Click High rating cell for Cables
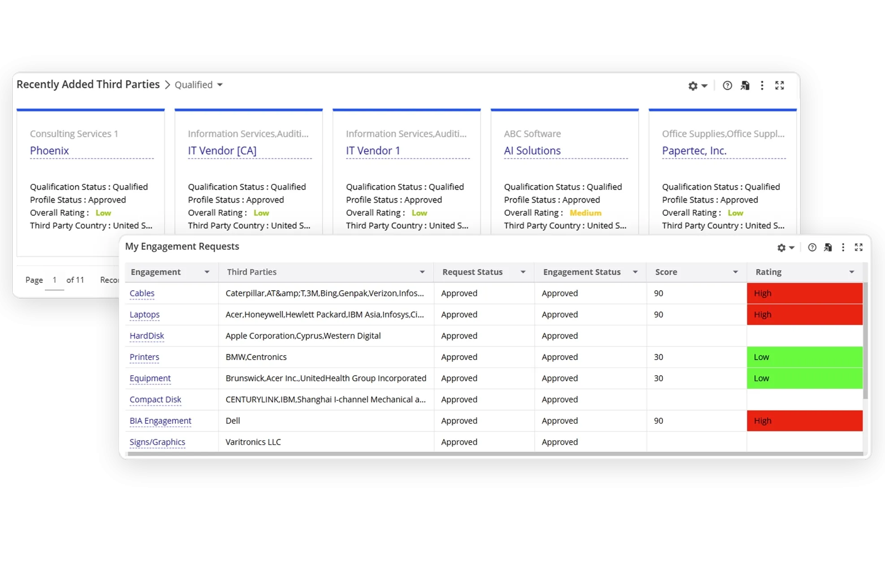 (x=804, y=293)
